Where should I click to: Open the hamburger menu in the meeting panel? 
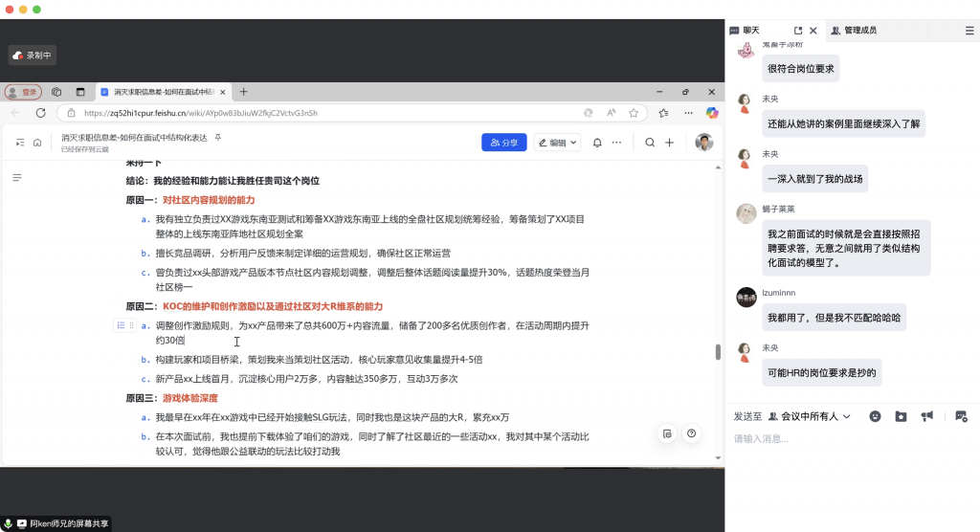pos(969,31)
